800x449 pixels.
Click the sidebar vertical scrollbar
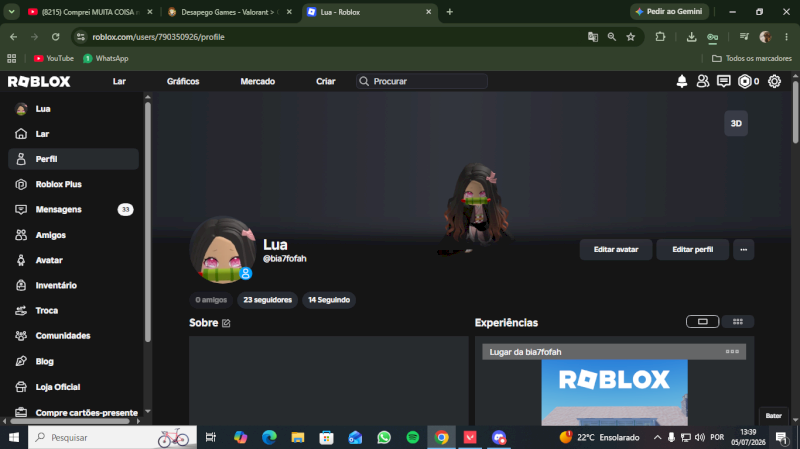point(147,222)
